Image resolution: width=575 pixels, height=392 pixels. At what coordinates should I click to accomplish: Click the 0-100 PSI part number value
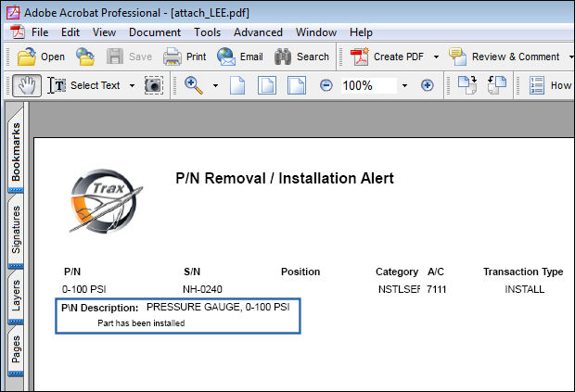(84, 289)
